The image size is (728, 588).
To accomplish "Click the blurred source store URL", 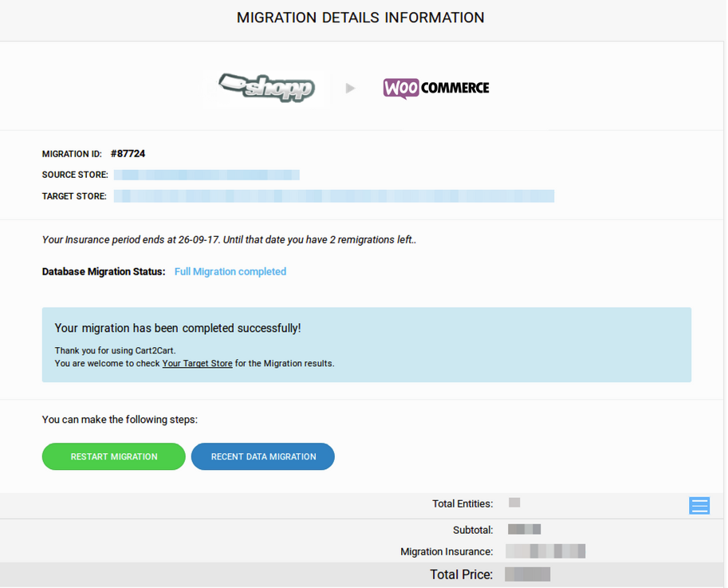I will point(207,175).
